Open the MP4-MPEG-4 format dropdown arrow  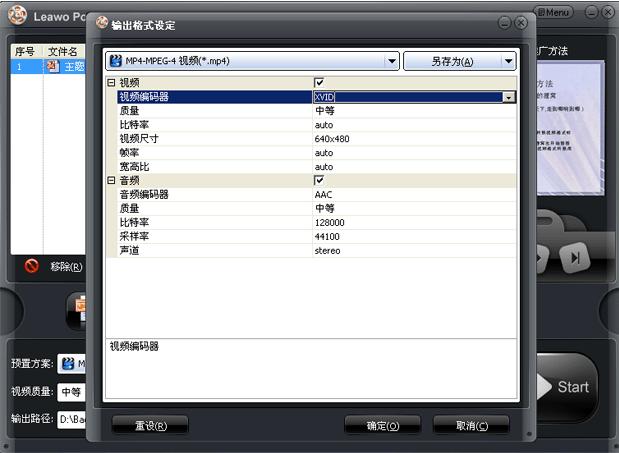(x=392, y=61)
